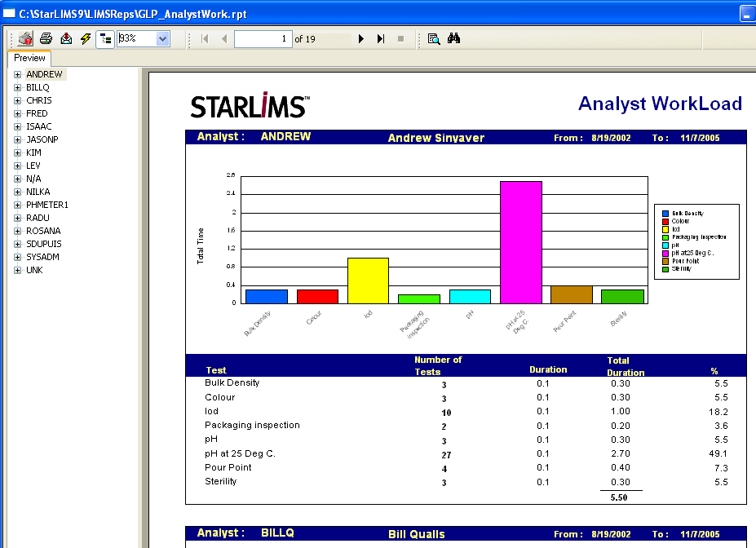Click the window title bar icon
The image size is (756, 548).
9,13
